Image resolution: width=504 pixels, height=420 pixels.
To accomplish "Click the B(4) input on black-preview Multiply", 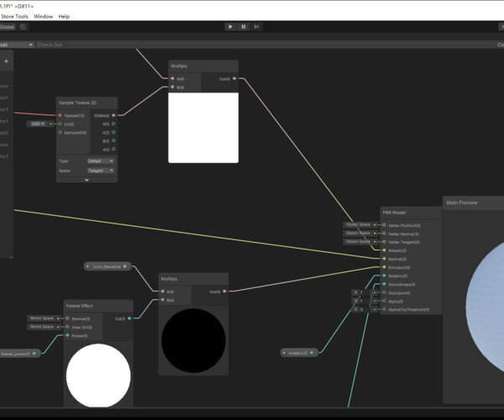I will pyautogui.click(x=163, y=300).
